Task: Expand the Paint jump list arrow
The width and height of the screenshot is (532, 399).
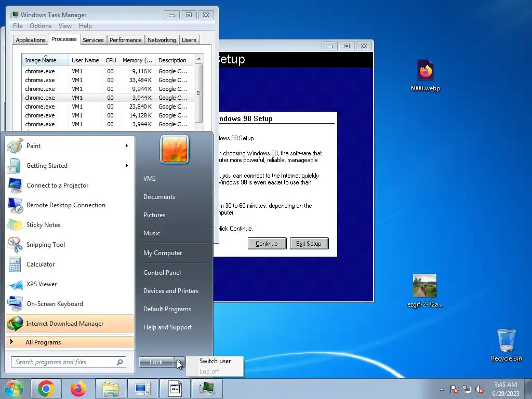Action: pos(127,146)
